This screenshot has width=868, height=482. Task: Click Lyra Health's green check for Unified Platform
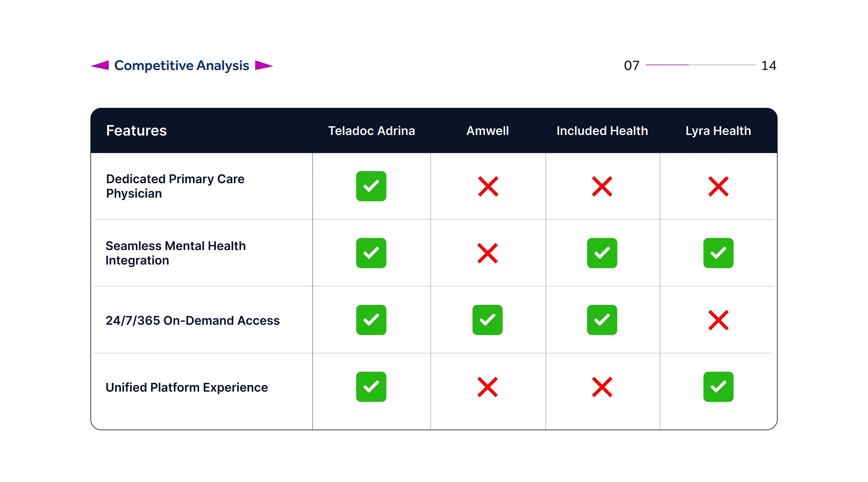tap(718, 387)
